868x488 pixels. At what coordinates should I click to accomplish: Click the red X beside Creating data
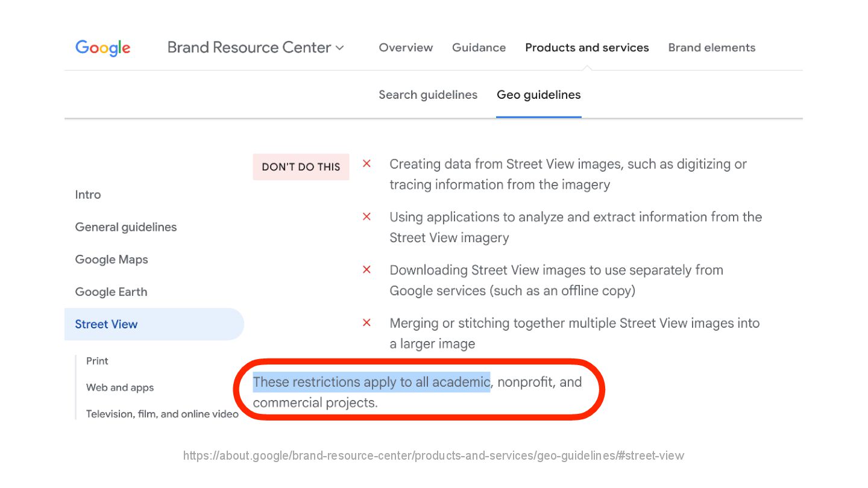[366, 164]
